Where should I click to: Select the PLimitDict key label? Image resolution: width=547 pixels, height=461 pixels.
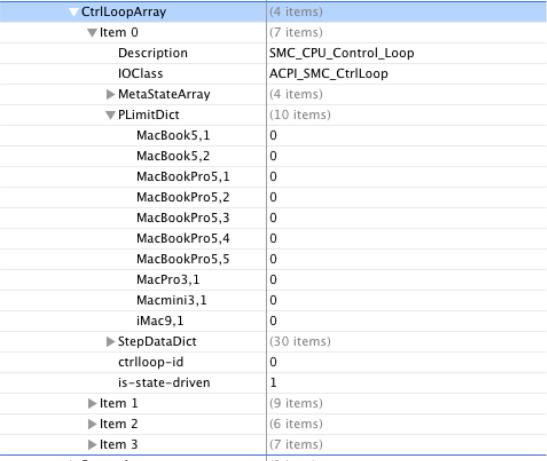pos(149,115)
